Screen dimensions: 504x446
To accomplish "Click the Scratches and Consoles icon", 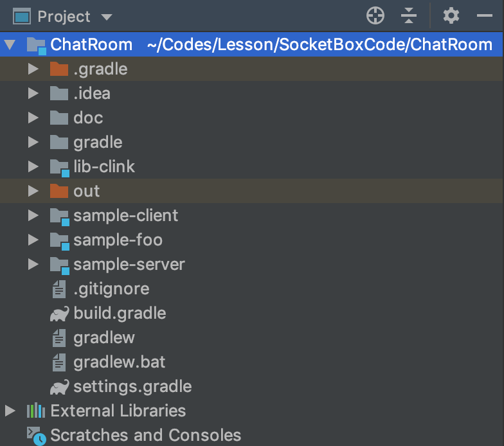I will (x=36, y=436).
